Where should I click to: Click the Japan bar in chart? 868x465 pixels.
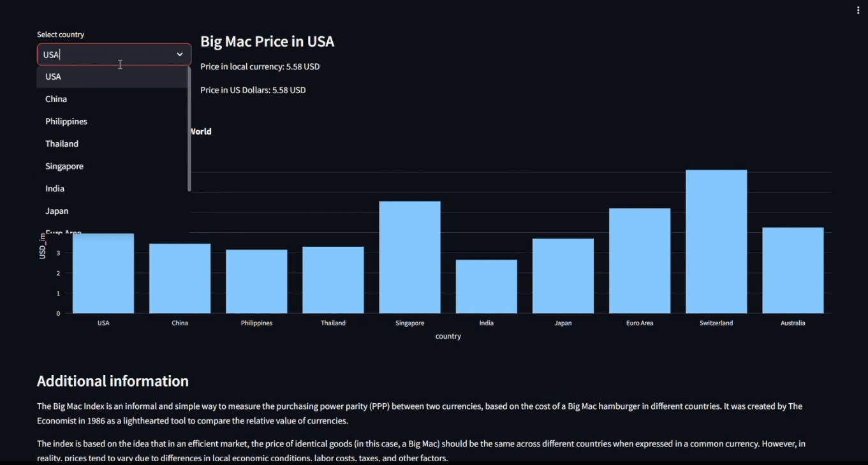coord(563,276)
